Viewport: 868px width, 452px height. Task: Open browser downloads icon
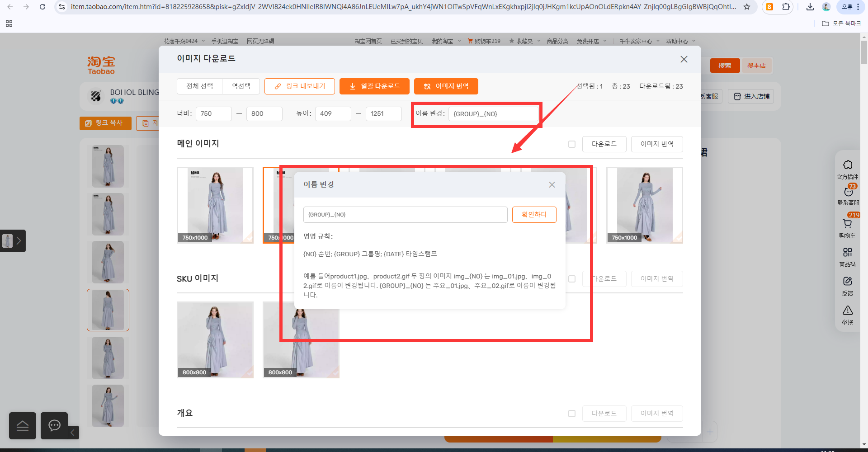coord(810,7)
